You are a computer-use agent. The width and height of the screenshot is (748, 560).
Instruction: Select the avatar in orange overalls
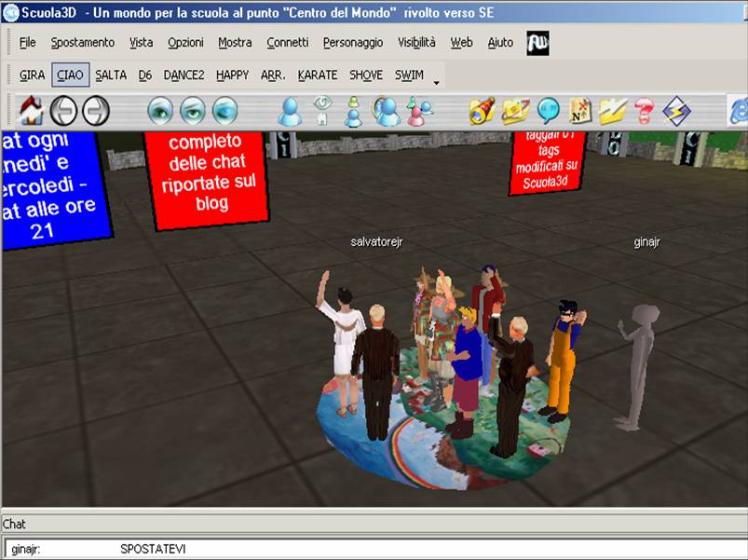[x=563, y=362]
